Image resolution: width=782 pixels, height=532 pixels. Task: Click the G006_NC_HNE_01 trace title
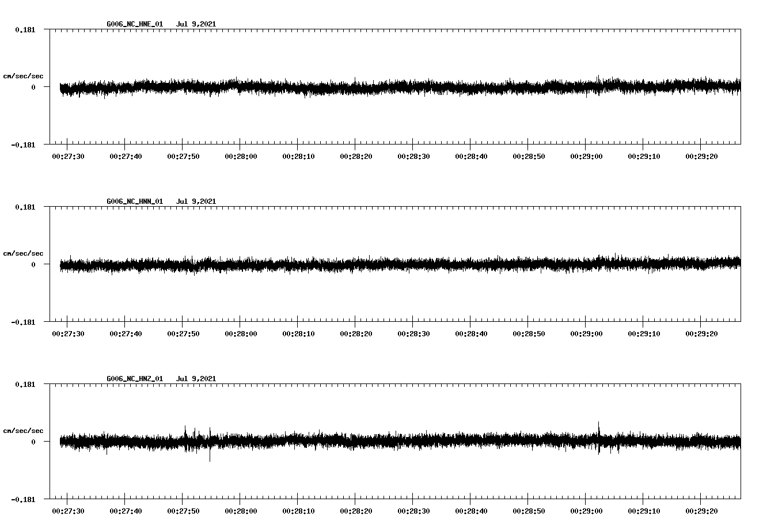coord(134,24)
